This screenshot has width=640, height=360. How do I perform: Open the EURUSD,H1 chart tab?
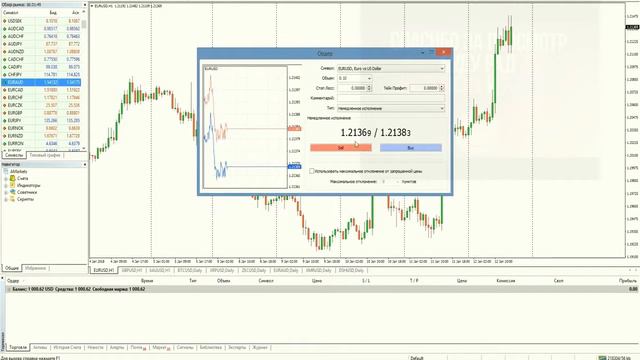104,271
